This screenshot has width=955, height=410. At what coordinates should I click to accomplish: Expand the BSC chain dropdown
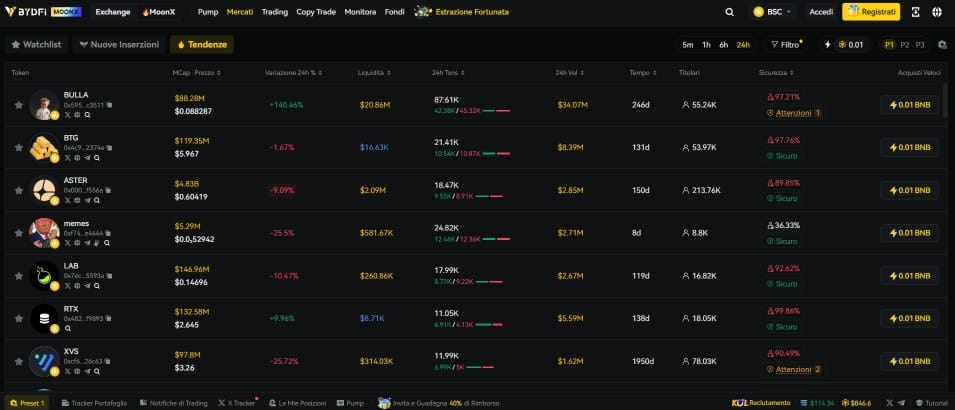tap(772, 12)
